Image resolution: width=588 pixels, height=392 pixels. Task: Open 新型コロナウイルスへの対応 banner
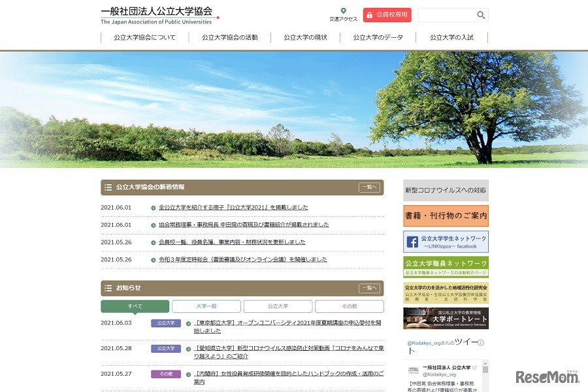[x=446, y=190]
